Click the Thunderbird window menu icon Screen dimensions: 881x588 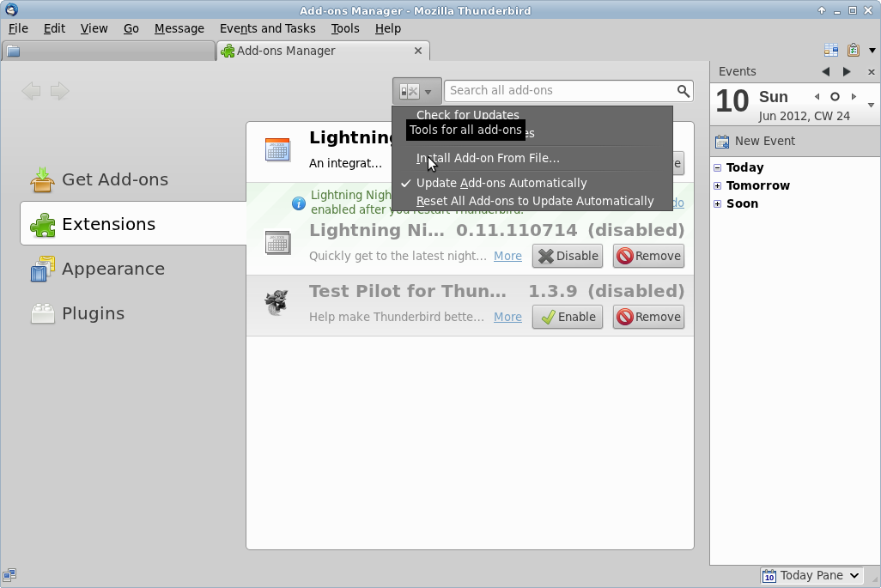11,10
